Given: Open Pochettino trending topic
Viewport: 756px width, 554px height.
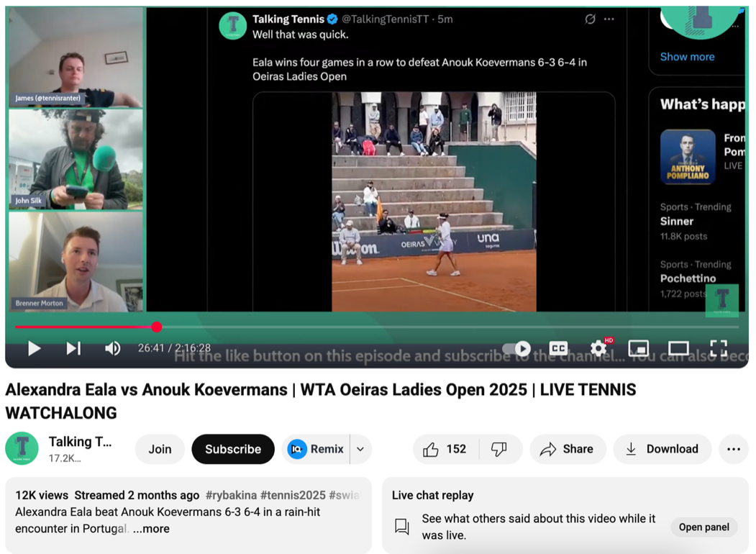Looking at the screenshot, I should [688, 278].
